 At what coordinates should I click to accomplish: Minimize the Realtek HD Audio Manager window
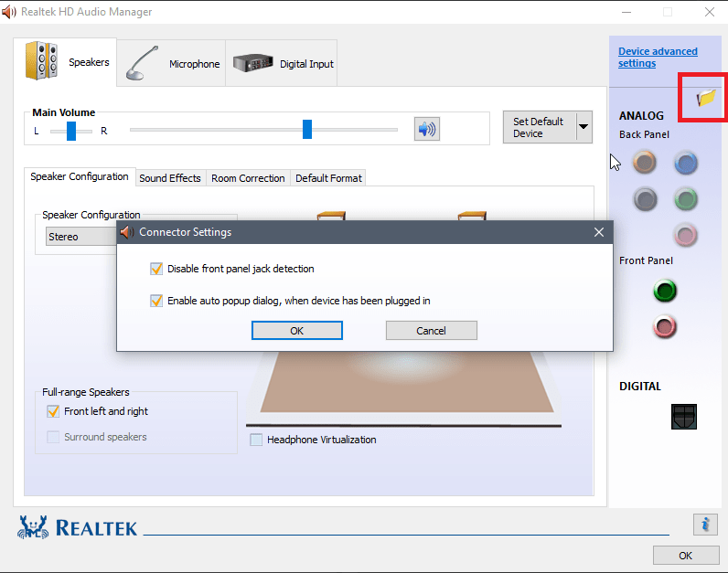(626, 12)
